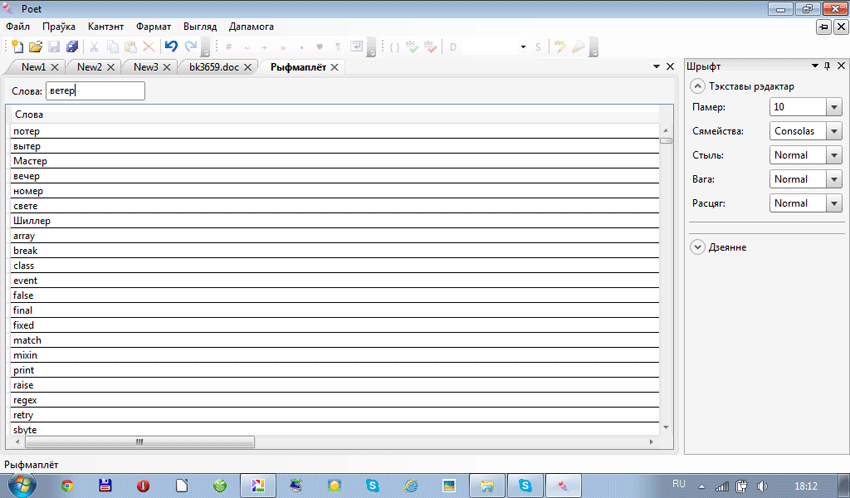Screen dimensions: 850x498
Task: Close the Шрыфт side panel
Action: tap(840, 66)
